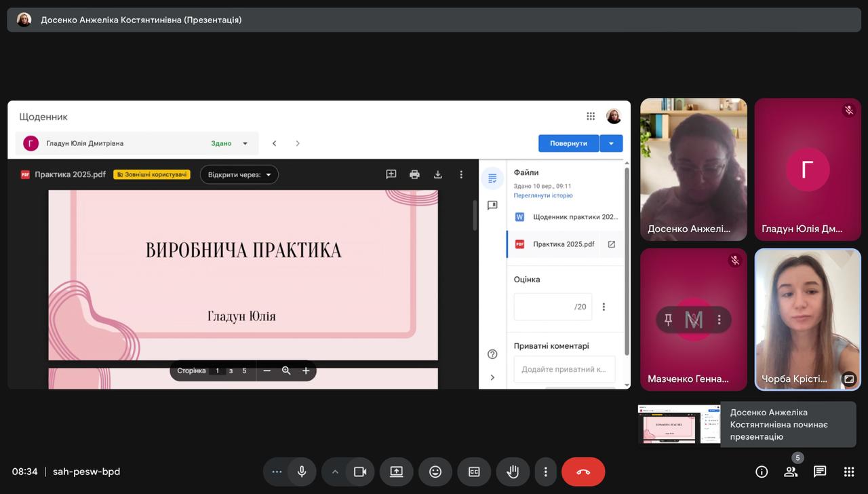Click the Досенко Анжеліка video tile
The image size is (868, 494).
click(693, 170)
